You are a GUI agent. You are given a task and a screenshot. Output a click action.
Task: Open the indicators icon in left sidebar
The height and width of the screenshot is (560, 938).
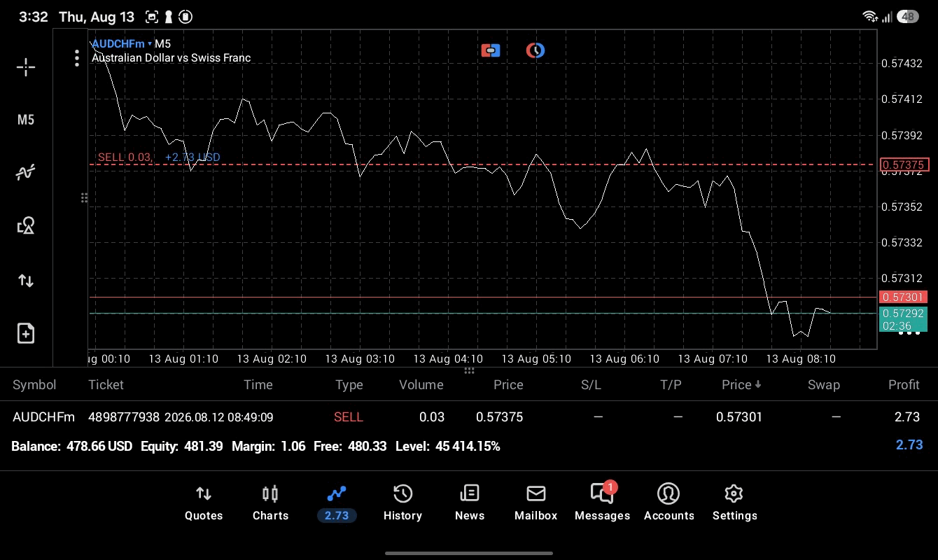26,172
